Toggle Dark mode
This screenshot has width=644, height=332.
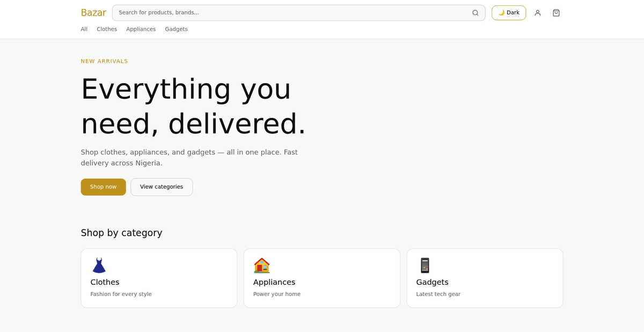(509, 13)
